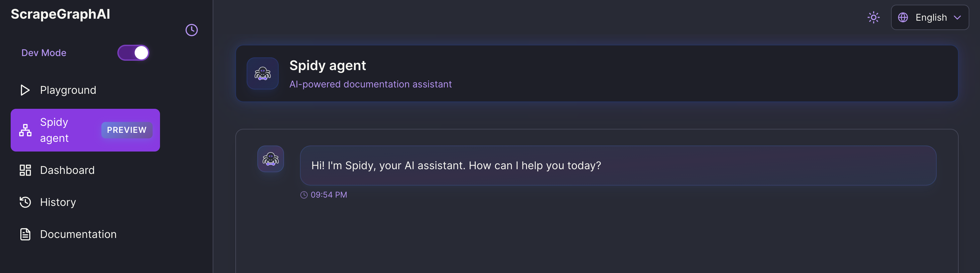This screenshot has width=980, height=273.
Task: Select the Spidy agent sidebar entry
Action: point(85,130)
